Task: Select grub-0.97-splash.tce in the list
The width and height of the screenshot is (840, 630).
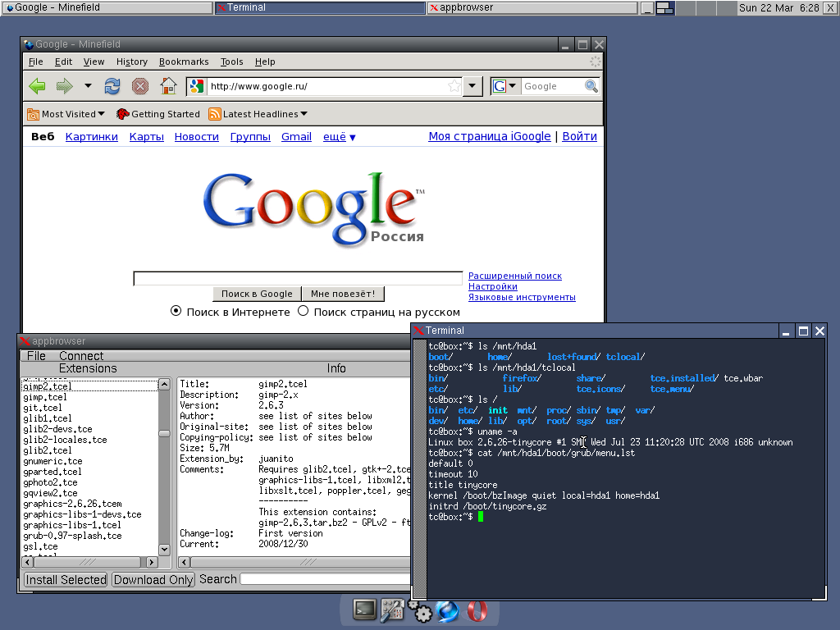Action: 72,536
